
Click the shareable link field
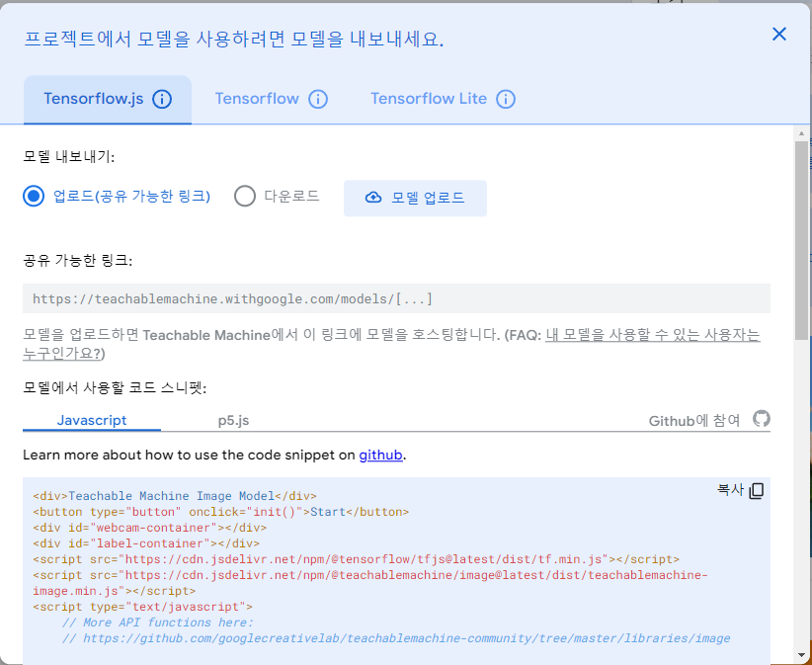coord(396,298)
